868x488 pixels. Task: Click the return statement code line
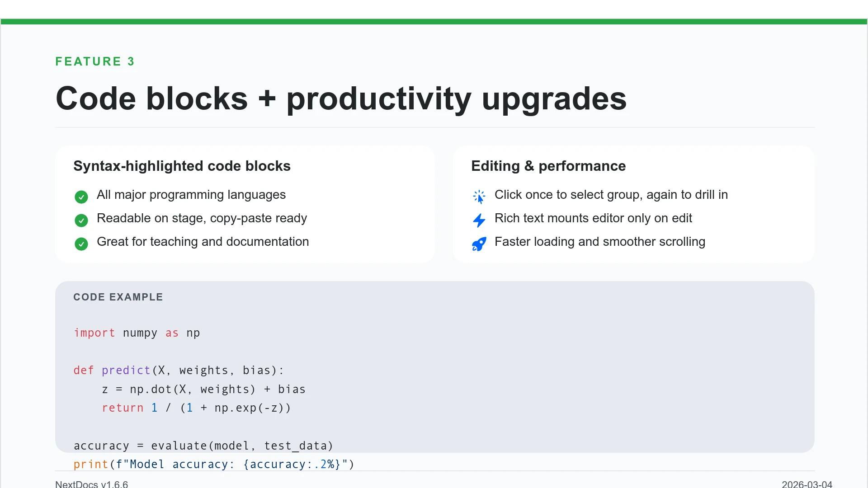tap(196, 408)
